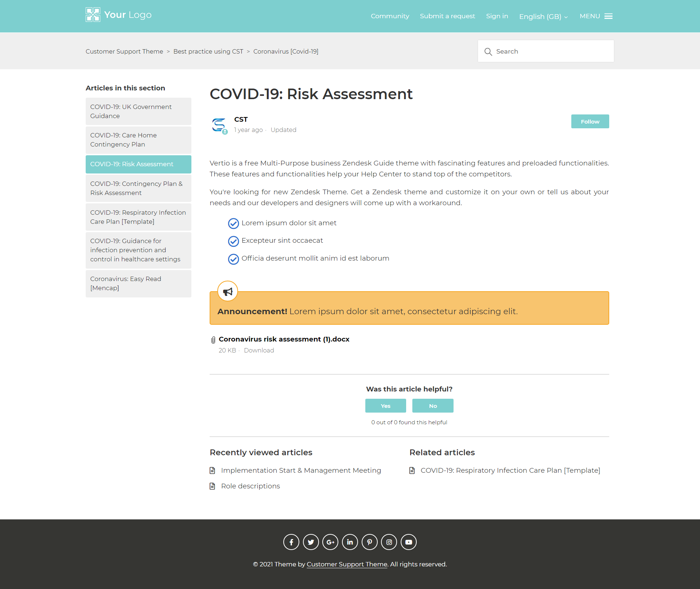
Task: Open the Twitter social icon in footer
Action: (311, 542)
